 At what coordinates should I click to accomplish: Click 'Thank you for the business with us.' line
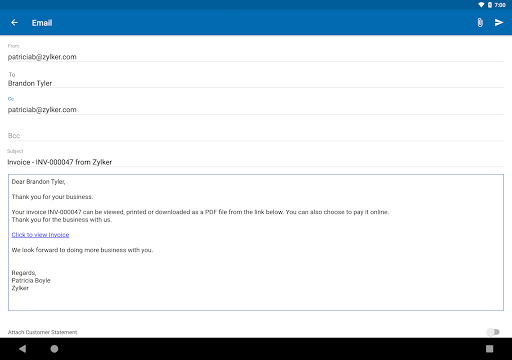click(x=62, y=220)
